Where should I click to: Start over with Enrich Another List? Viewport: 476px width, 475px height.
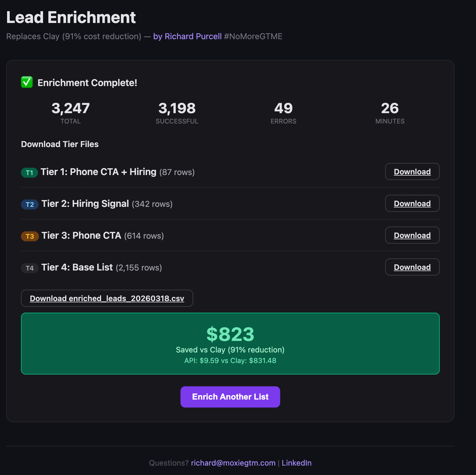coord(230,397)
